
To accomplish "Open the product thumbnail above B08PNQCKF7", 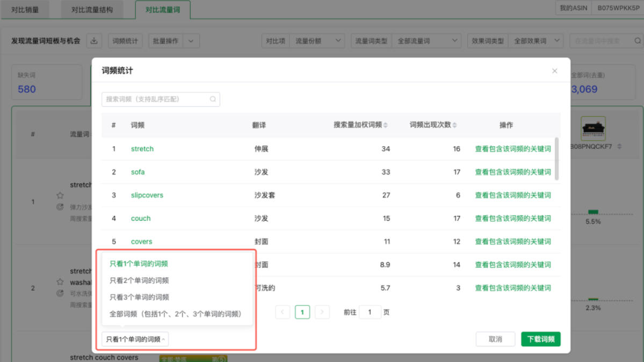I will (593, 128).
